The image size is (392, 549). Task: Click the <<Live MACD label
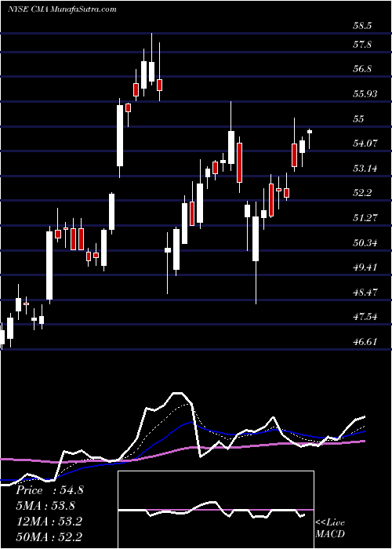click(x=330, y=529)
